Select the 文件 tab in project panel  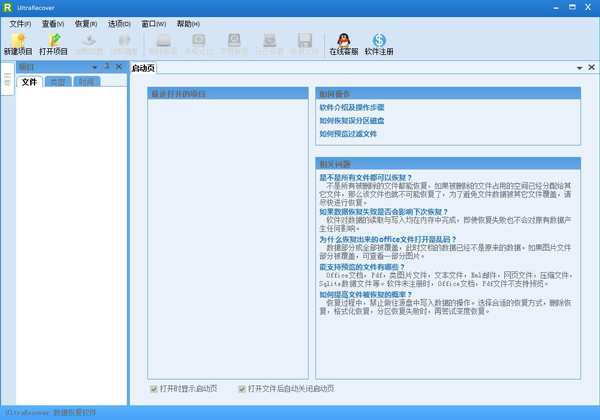(x=29, y=82)
